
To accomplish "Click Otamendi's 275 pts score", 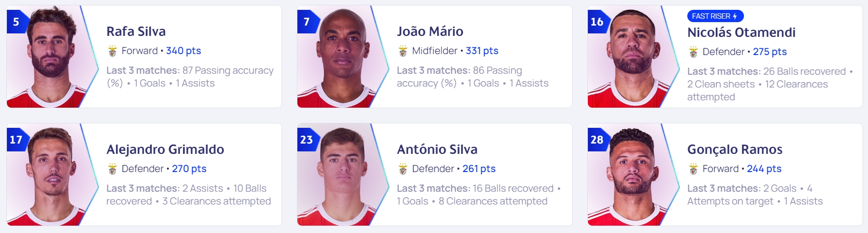I will [x=770, y=52].
